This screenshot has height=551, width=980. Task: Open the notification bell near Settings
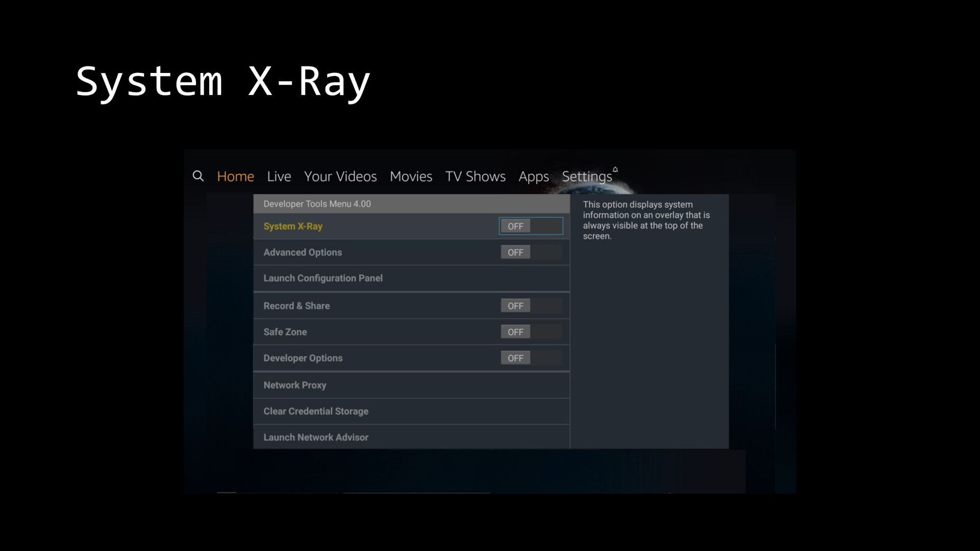coord(615,169)
